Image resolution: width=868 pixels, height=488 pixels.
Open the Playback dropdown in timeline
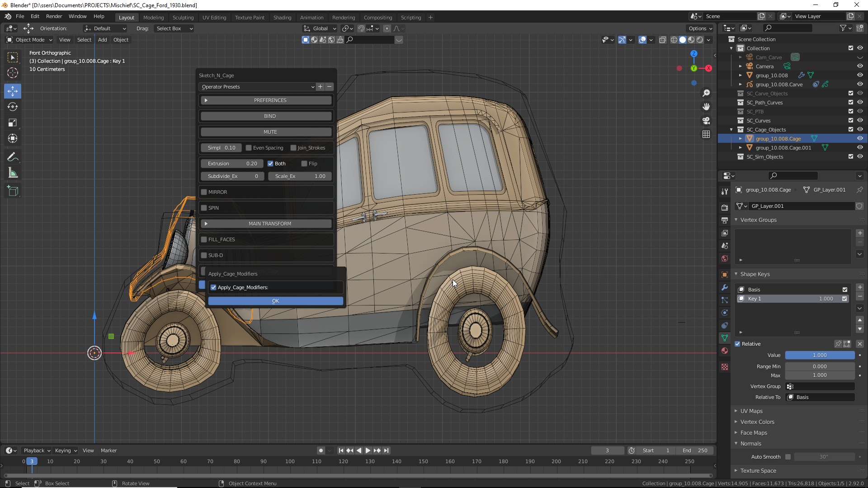[37, 450]
